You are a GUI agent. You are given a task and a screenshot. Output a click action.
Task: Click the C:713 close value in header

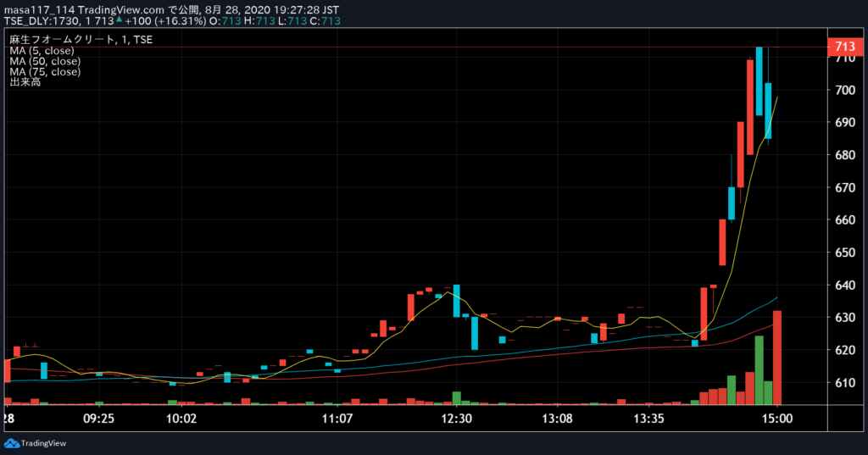click(x=324, y=21)
